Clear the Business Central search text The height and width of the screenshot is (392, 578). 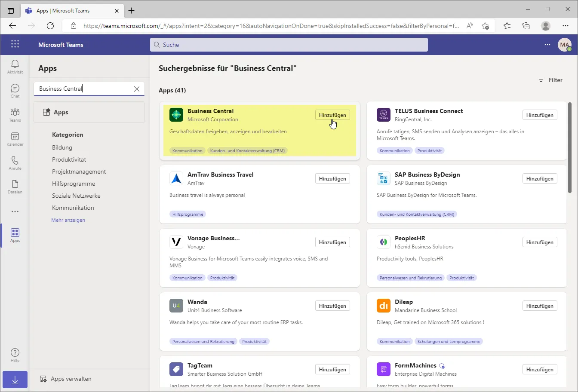point(137,89)
